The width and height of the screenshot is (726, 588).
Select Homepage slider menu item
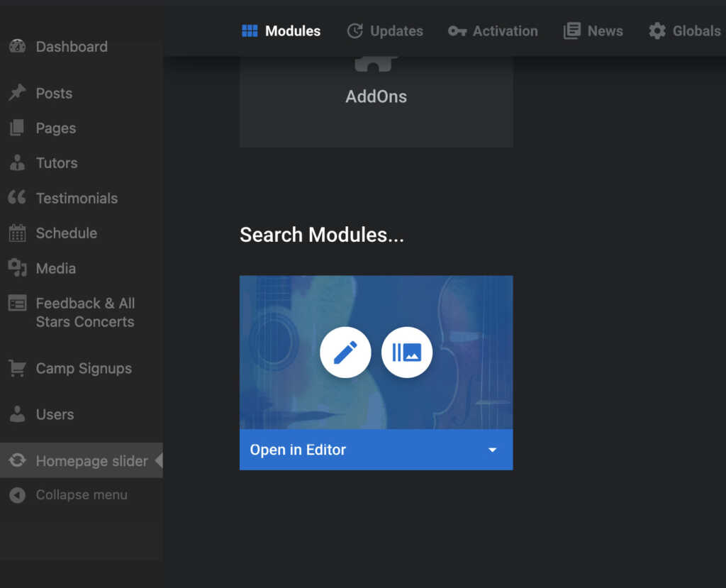coord(82,460)
